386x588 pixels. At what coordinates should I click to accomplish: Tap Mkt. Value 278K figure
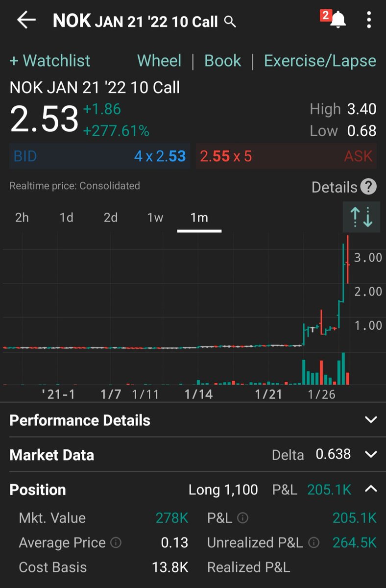tap(172, 518)
